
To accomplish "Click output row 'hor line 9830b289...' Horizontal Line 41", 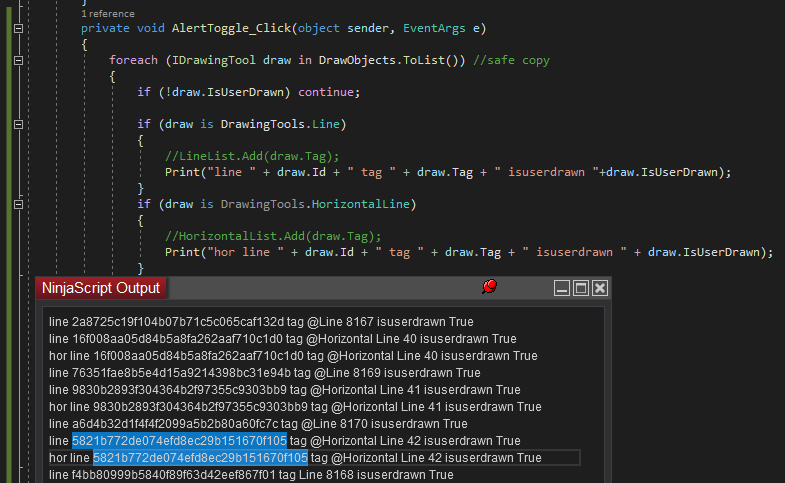I will pyautogui.click(x=295, y=407).
